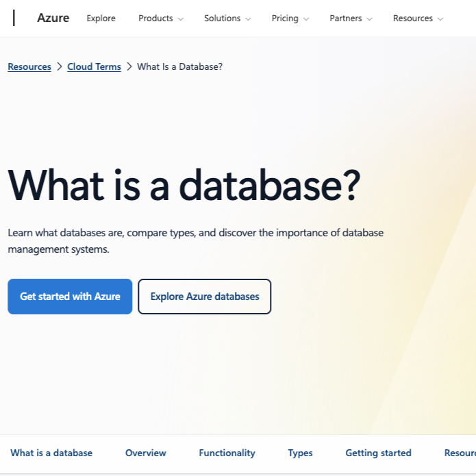Click 'Explore Azure databases' button
Viewport: 476px width, 476px height.
205,297
